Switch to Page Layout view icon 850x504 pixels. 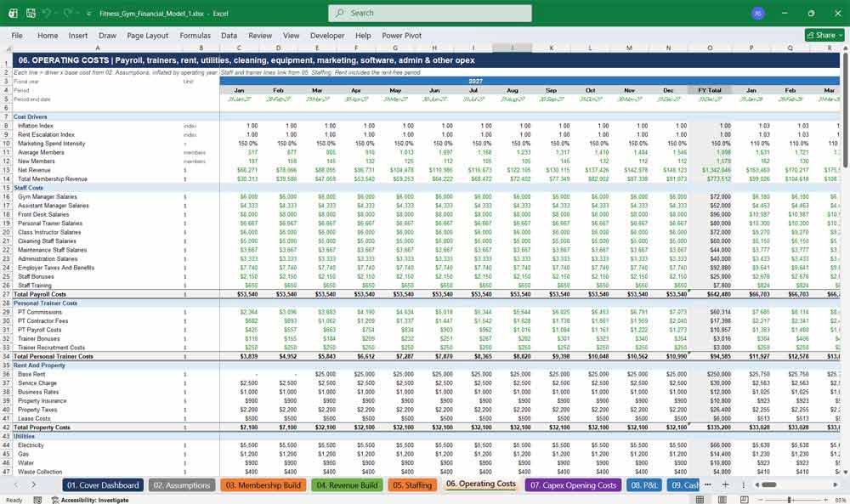coord(722,500)
